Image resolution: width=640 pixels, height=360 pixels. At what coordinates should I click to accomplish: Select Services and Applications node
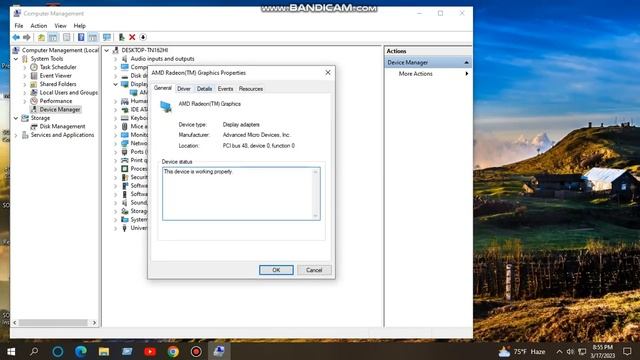pos(62,135)
